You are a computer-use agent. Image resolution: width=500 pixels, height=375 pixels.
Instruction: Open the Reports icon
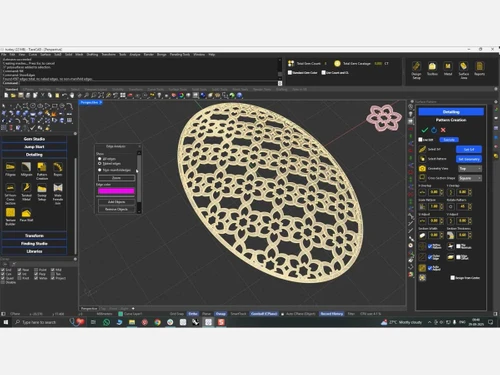(480, 66)
